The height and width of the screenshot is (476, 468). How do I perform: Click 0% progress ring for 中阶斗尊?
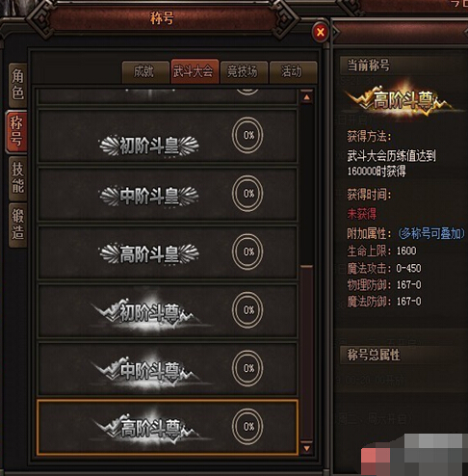coord(247,368)
